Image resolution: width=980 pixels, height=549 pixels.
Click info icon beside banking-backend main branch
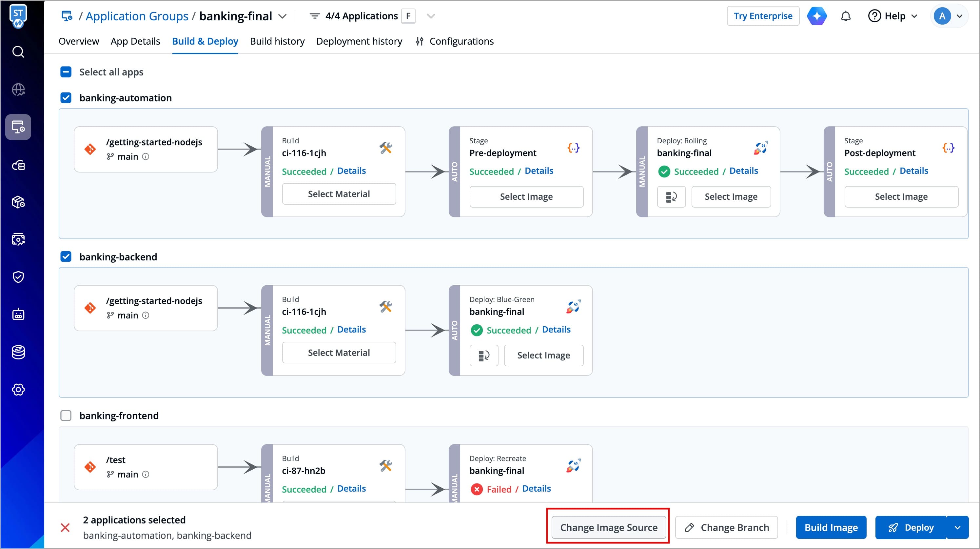coord(146,315)
